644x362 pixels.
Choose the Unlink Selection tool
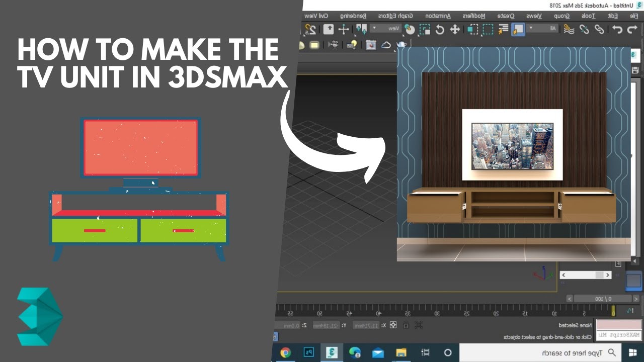pos(584,29)
